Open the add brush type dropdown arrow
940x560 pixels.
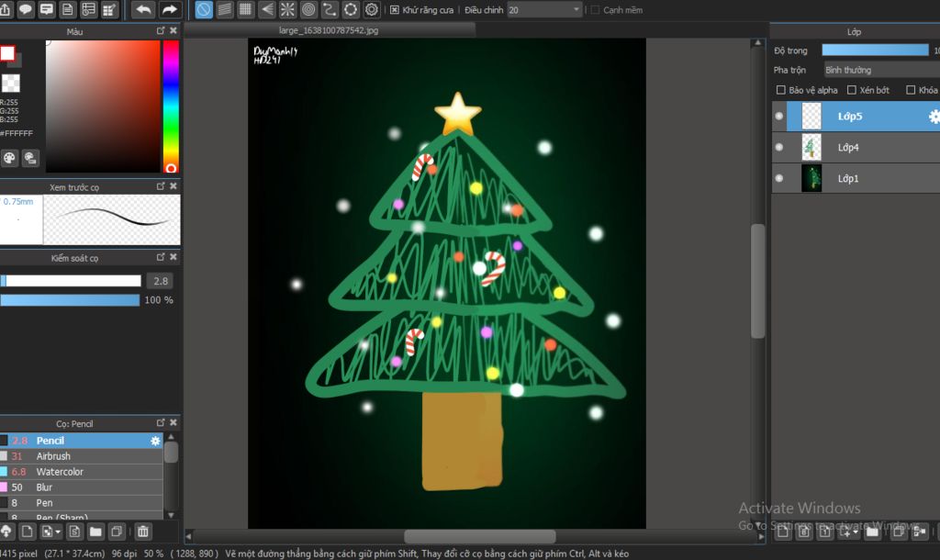pos(58,532)
